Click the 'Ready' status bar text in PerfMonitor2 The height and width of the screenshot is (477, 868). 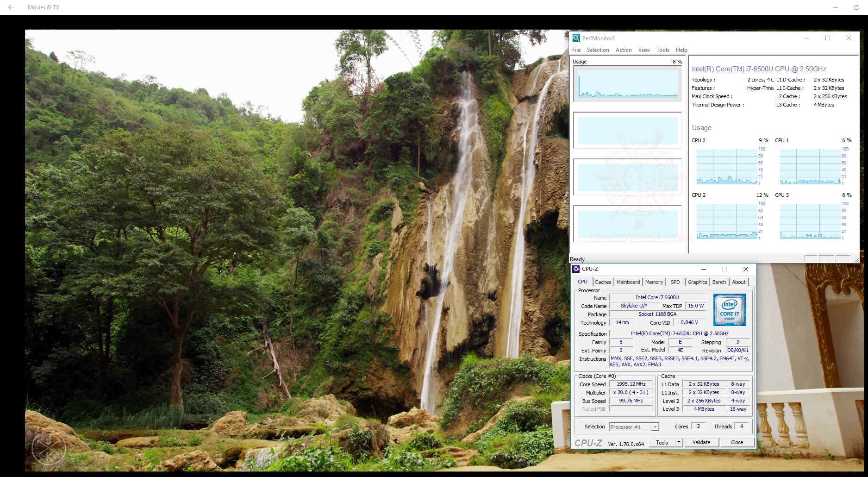(577, 259)
